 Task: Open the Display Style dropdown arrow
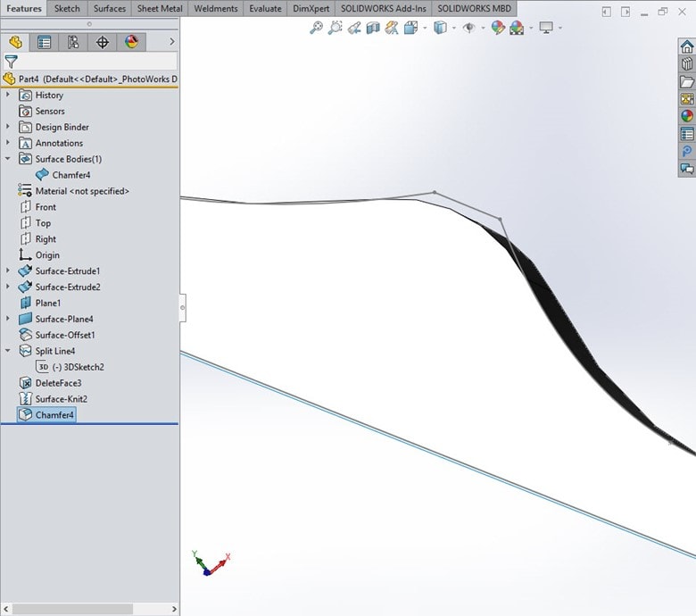coord(453,28)
